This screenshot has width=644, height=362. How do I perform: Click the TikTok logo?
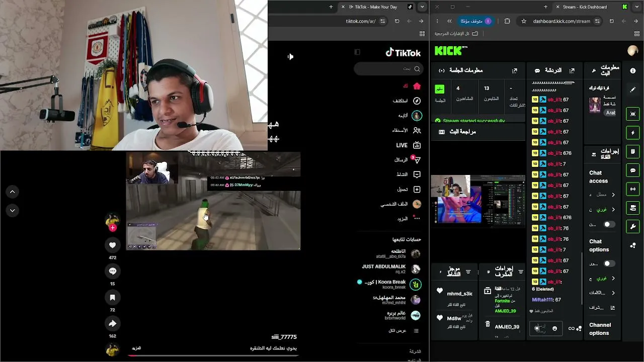point(403,53)
